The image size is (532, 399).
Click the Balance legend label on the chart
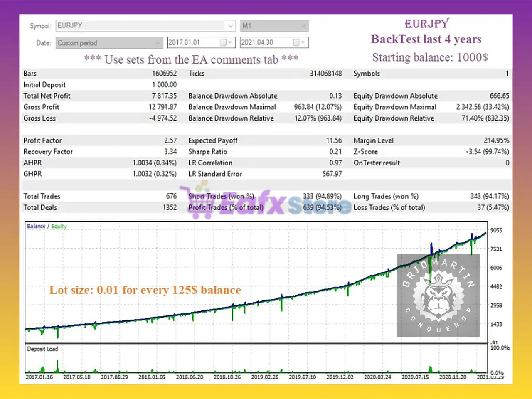tap(36, 226)
